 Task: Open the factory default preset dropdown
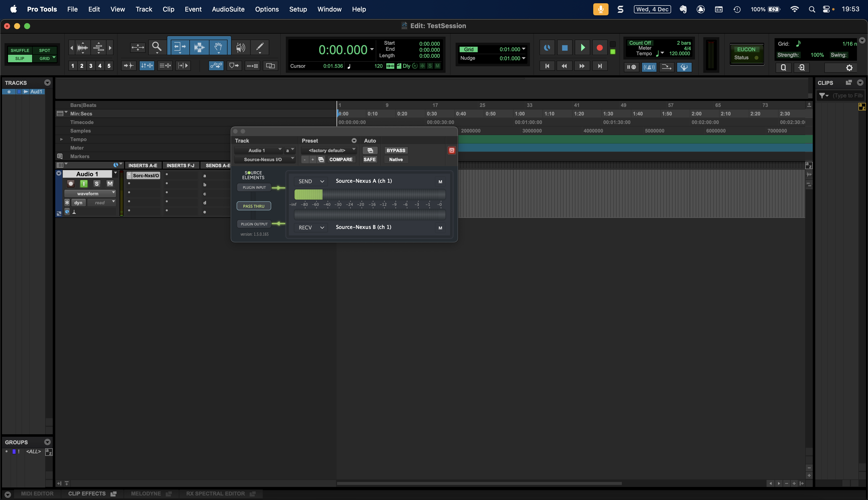point(329,150)
